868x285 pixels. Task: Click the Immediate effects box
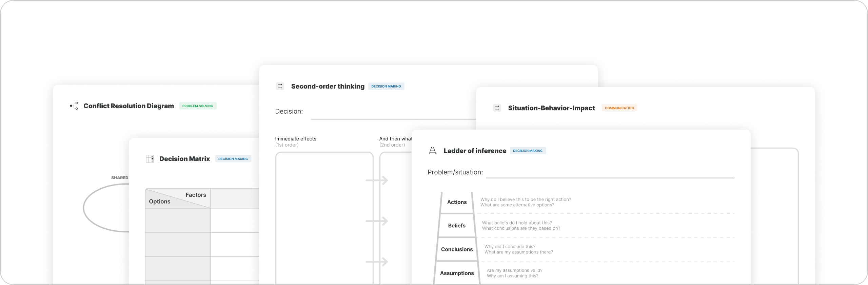coord(324,218)
